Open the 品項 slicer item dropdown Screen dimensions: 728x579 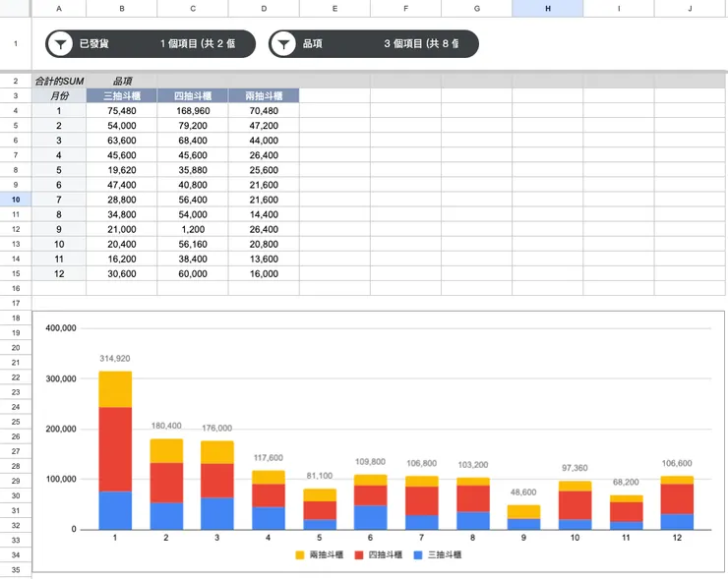pos(422,43)
